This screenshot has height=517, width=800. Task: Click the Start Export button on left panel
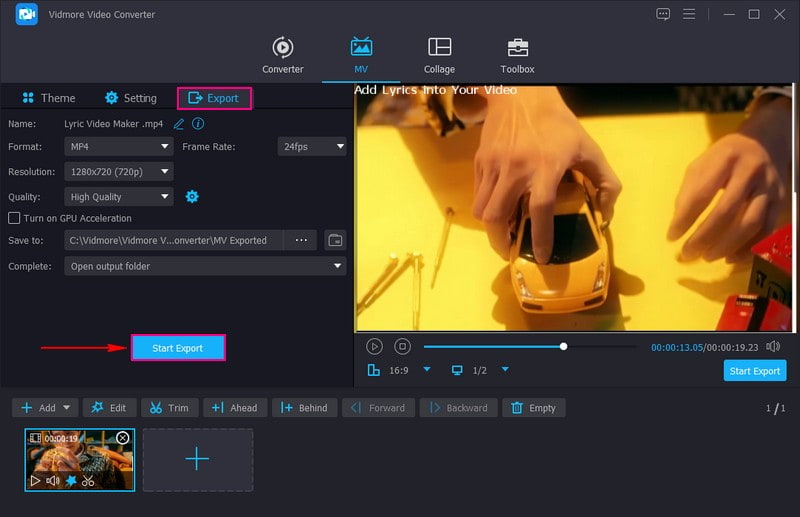coord(178,348)
